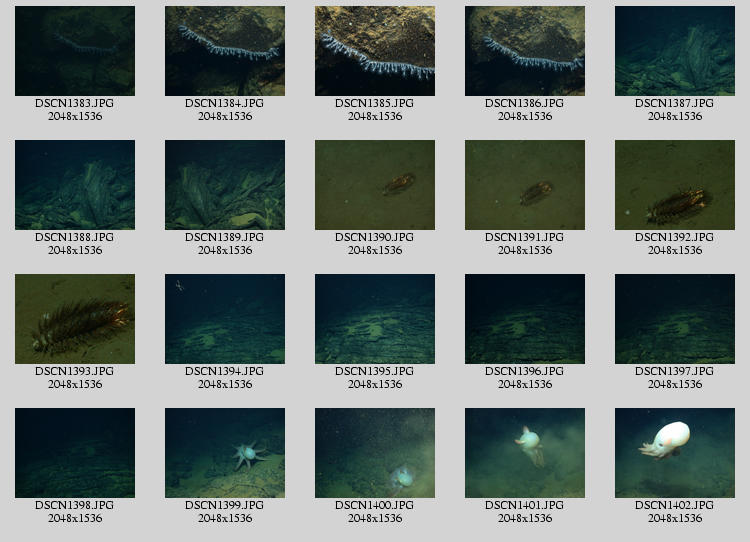The image size is (750, 542).
Task: Click the file name DSCN1388.JPG
Action: tap(75, 237)
